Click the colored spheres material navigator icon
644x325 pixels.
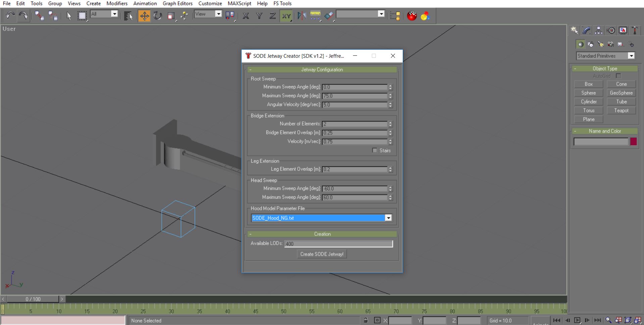pyautogui.click(x=425, y=16)
